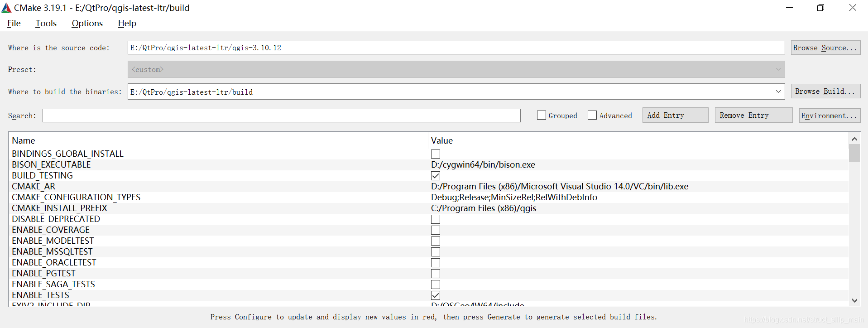Select the CMAKE_AR entry name

(34, 186)
